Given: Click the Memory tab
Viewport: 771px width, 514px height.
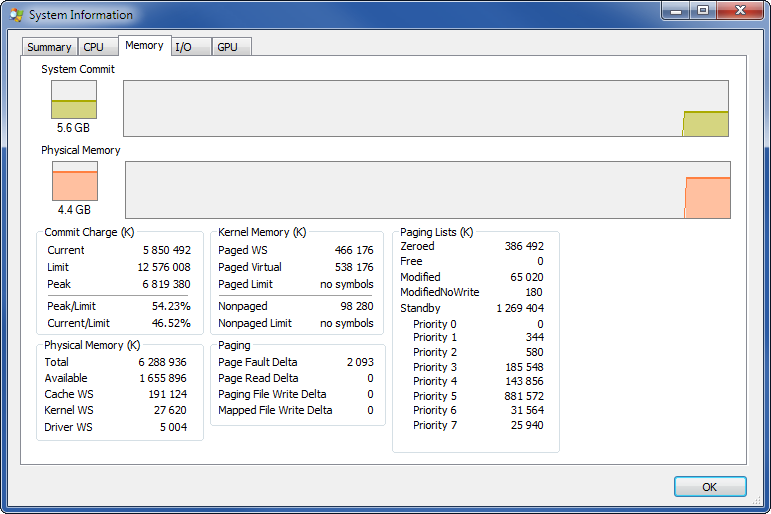Looking at the screenshot, I should coord(144,45).
